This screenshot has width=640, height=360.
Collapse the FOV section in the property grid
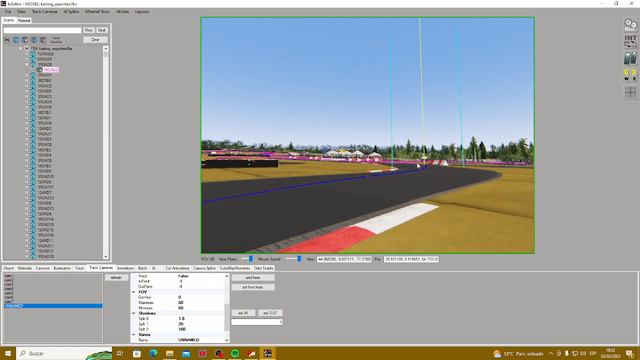click(x=133, y=292)
